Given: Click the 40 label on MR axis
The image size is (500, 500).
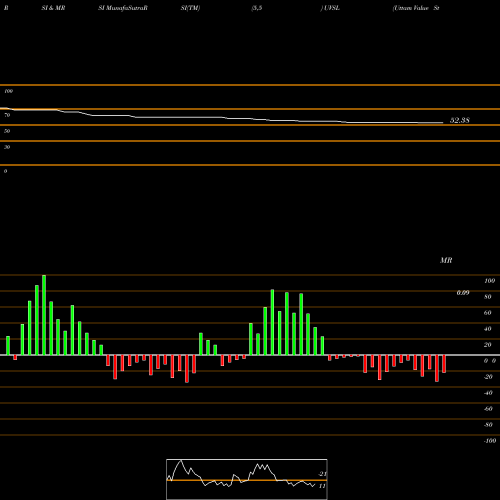Looking at the screenshot, I should coord(488,329).
